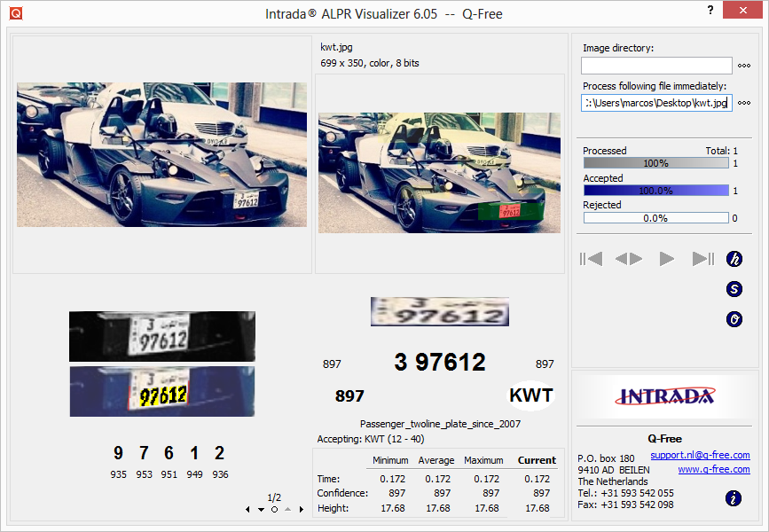Click the Average column header
This screenshot has height=532, width=769.
pos(436,460)
